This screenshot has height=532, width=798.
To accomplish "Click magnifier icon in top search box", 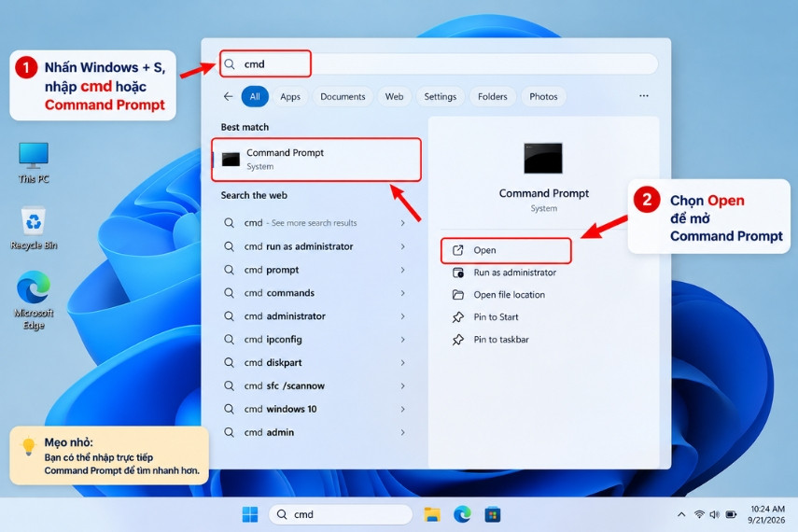I will [230, 64].
